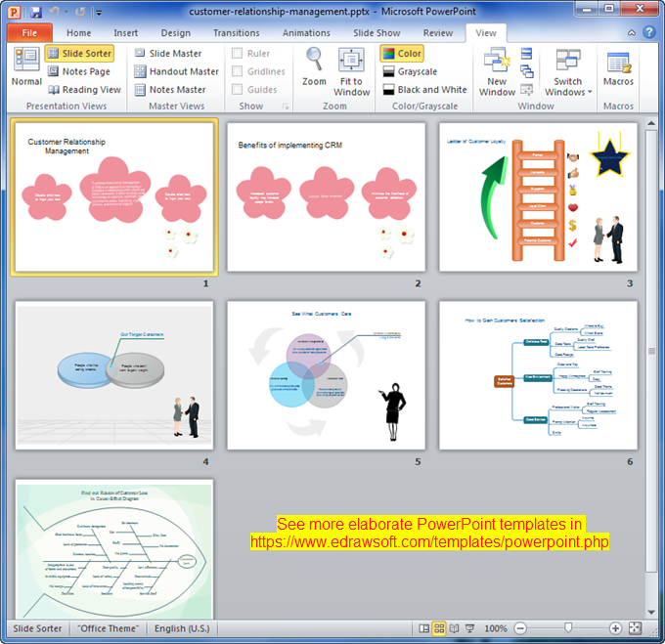
Task: Open the Notes Master view
Action: pyautogui.click(x=170, y=90)
